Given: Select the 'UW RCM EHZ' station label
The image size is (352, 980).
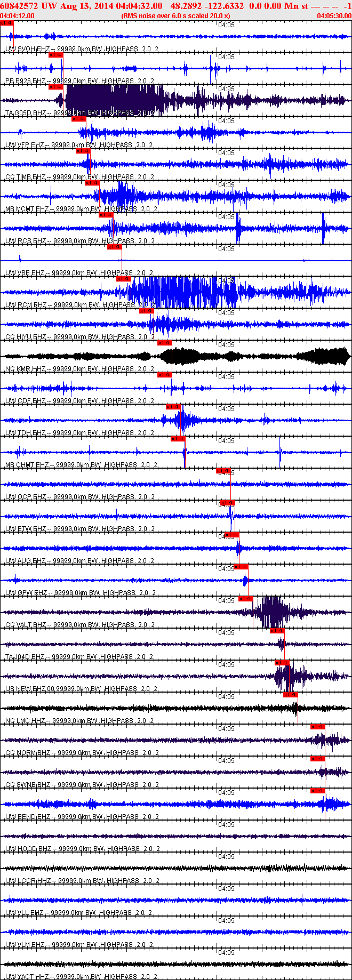Looking at the screenshot, I should (26, 305).
